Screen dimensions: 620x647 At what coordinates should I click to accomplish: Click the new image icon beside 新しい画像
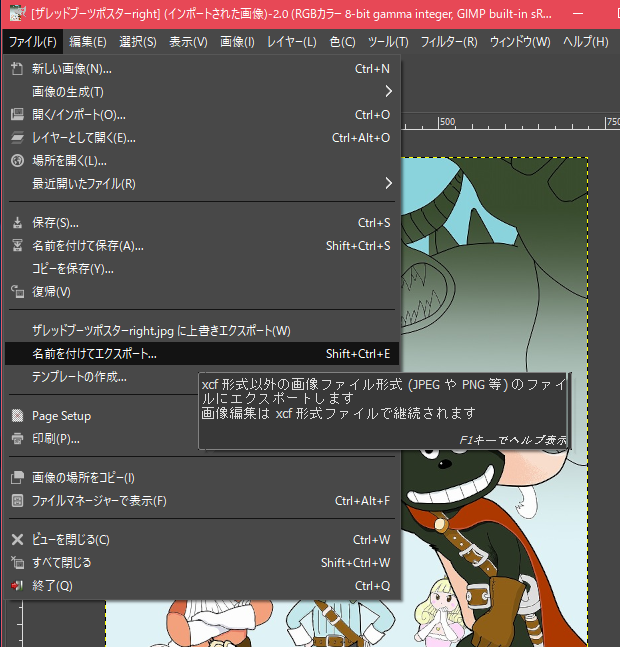[x=17, y=68]
